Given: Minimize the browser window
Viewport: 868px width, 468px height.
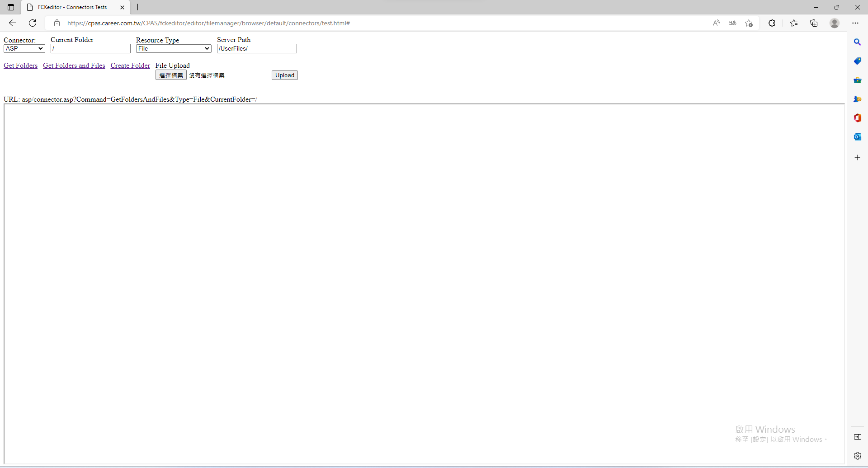Looking at the screenshot, I should coord(816,7).
